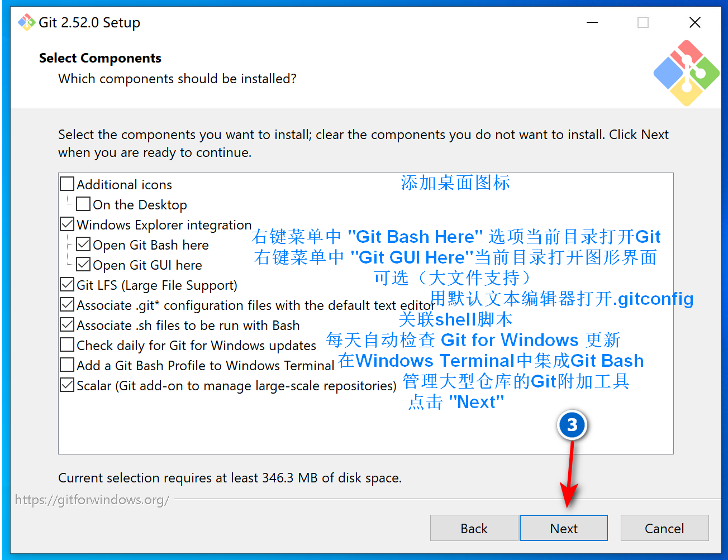Click the blue step 3 badge
This screenshot has height=560, width=728.
tap(572, 425)
